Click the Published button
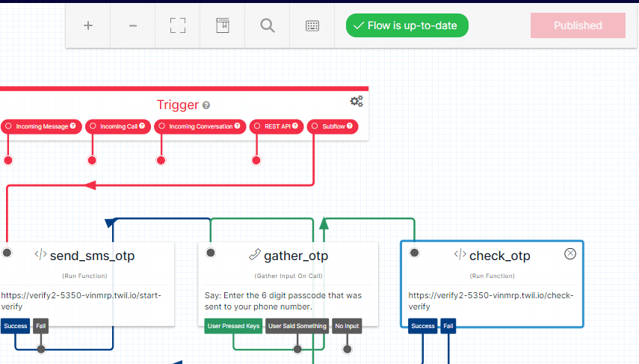Screen dimensions: 639x364 (578, 25)
